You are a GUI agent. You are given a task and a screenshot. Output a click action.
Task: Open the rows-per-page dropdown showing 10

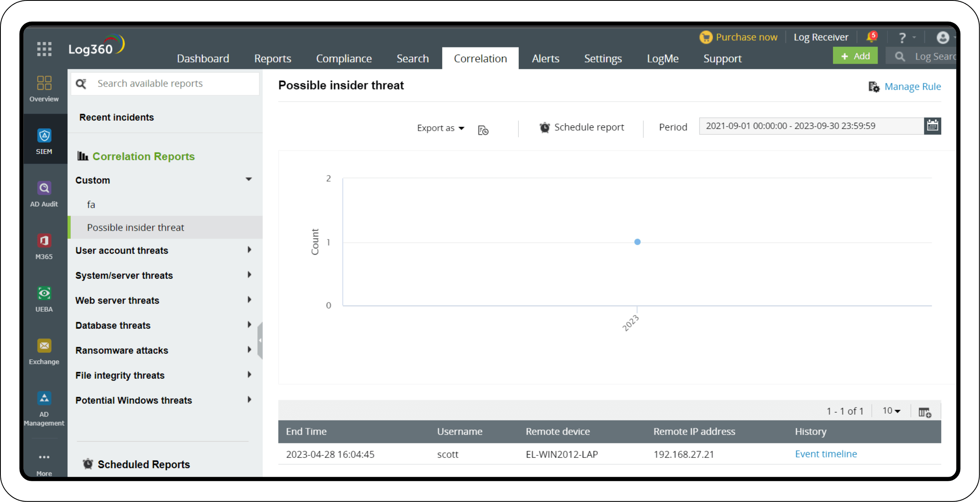pyautogui.click(x=890, y=410)
